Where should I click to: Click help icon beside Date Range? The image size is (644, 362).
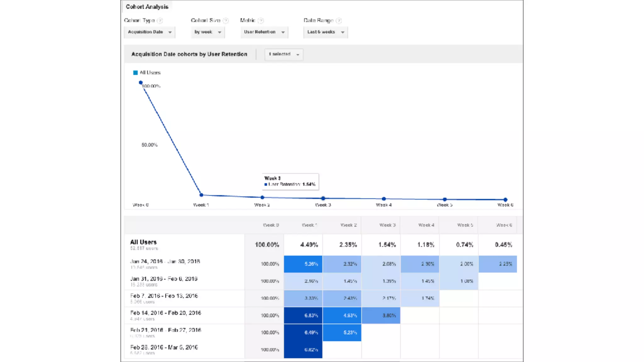[339, 21]
